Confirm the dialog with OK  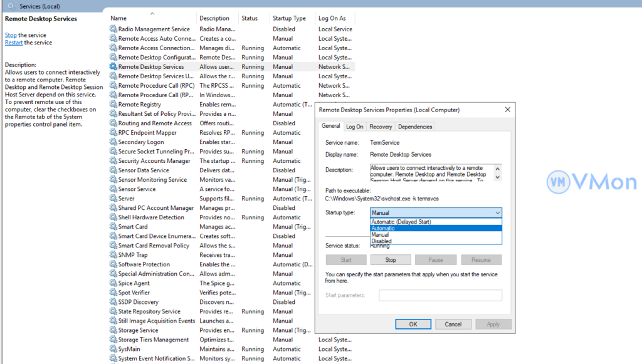point(413,324)
